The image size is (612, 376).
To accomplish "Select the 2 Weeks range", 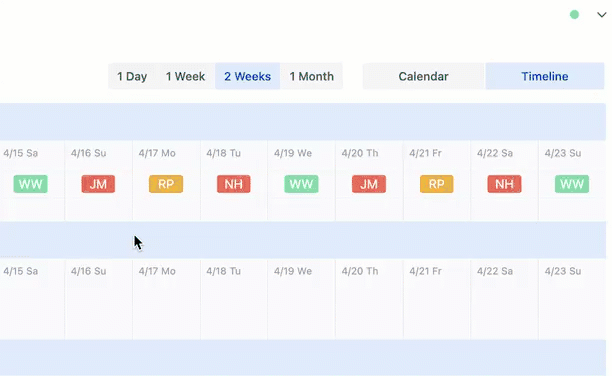I will pos(247,76).
